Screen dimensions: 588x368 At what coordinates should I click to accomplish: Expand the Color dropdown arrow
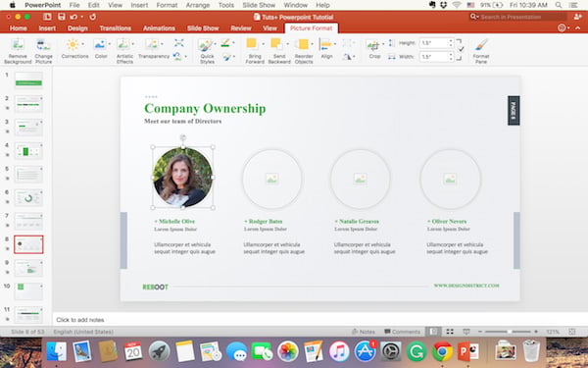point(109,44)
